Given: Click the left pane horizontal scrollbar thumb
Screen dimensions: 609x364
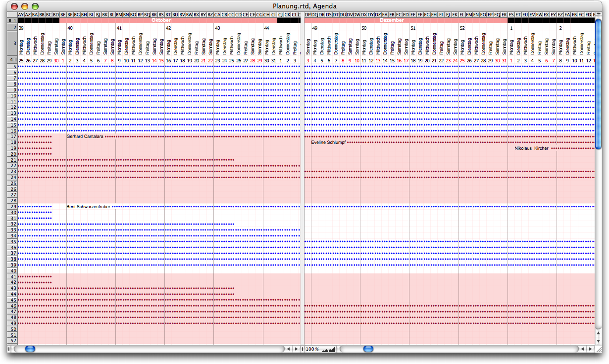Looking at the screenshot, I should [x=30, y=349].
